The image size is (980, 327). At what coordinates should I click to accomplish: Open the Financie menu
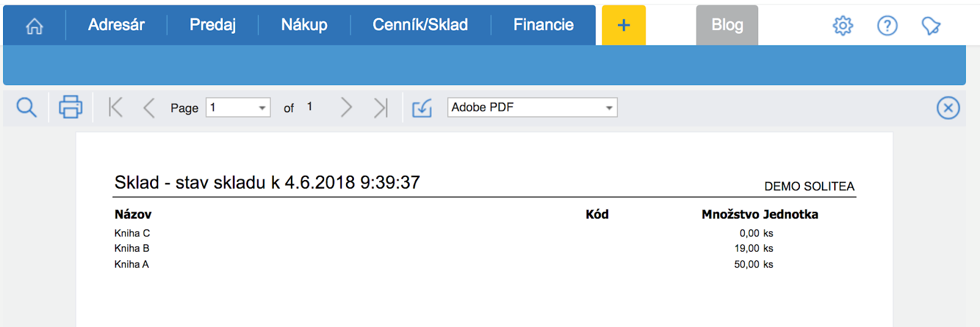[x=543, y=25]
